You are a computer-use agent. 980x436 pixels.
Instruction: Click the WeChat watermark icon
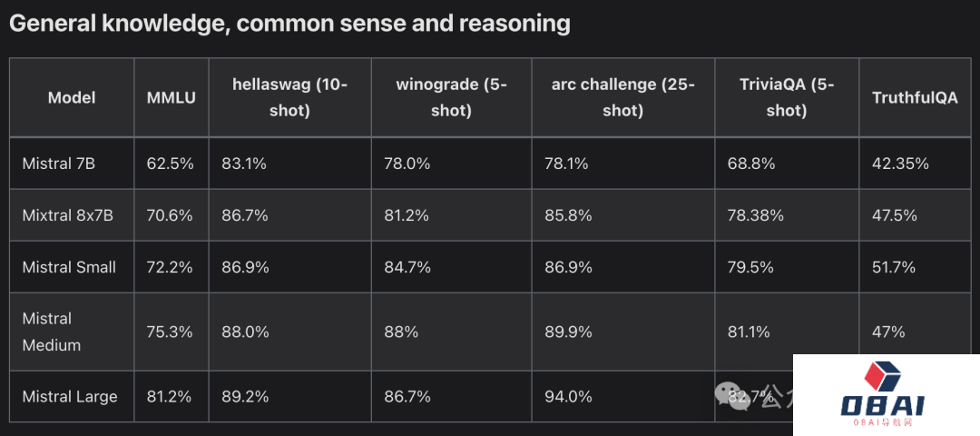click(727, 393)
